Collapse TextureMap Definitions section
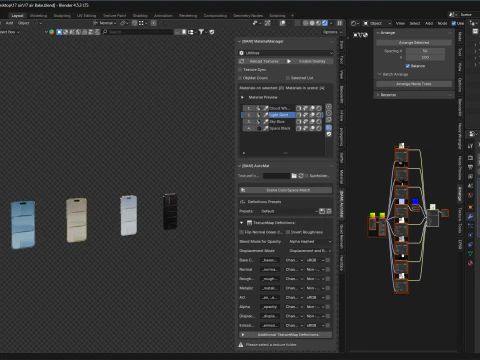This screenshot has width=480, height=360. pos(242,223)
